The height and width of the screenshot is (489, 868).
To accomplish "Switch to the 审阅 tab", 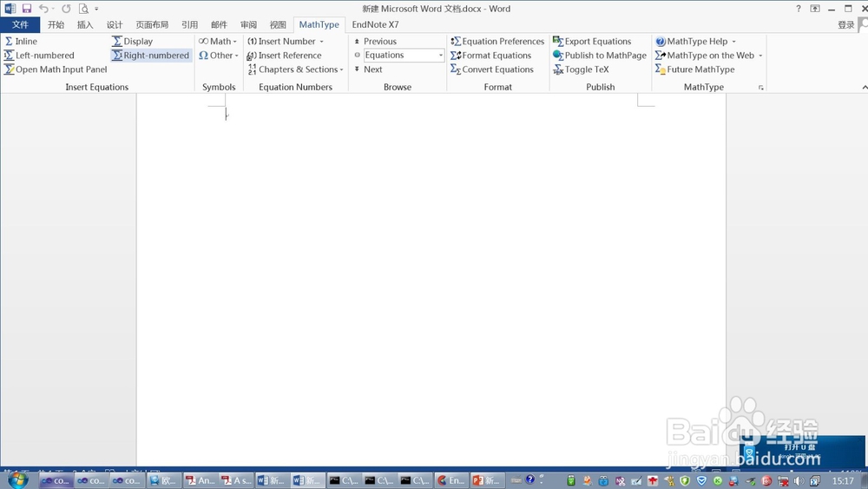I will coord(248,24).
